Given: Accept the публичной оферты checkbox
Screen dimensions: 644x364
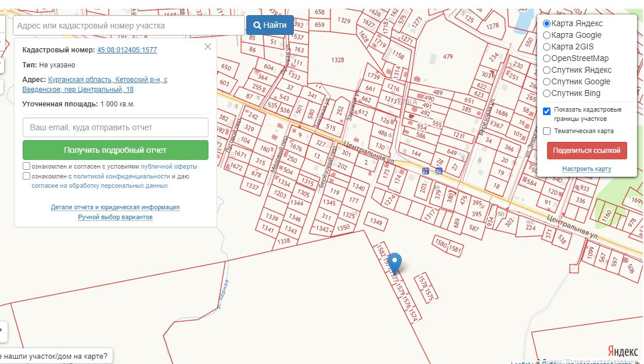Looking at the screenshot, I should coord(26,166).
